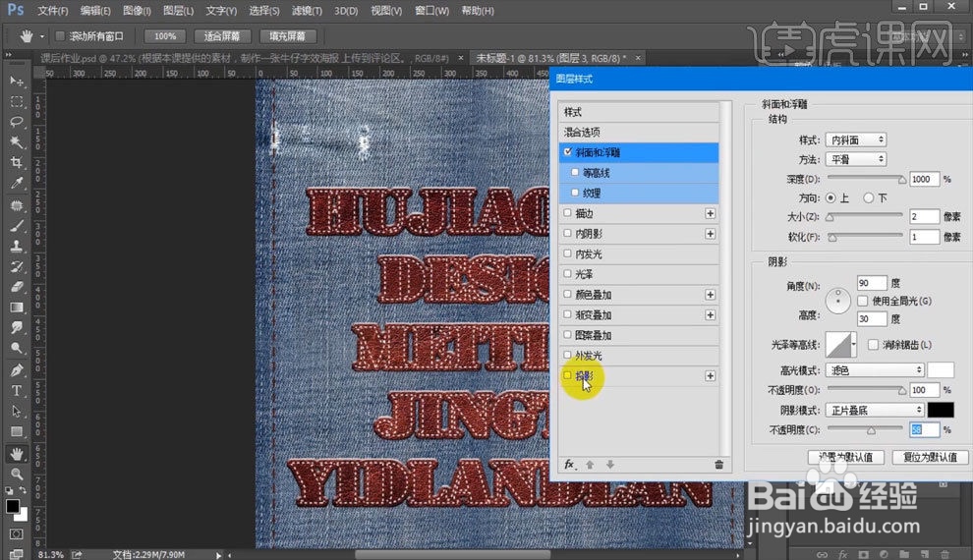Screen dimensions: 973x560
Task: Select the Clone Stamp tool
Action: (x=16, y=247)
